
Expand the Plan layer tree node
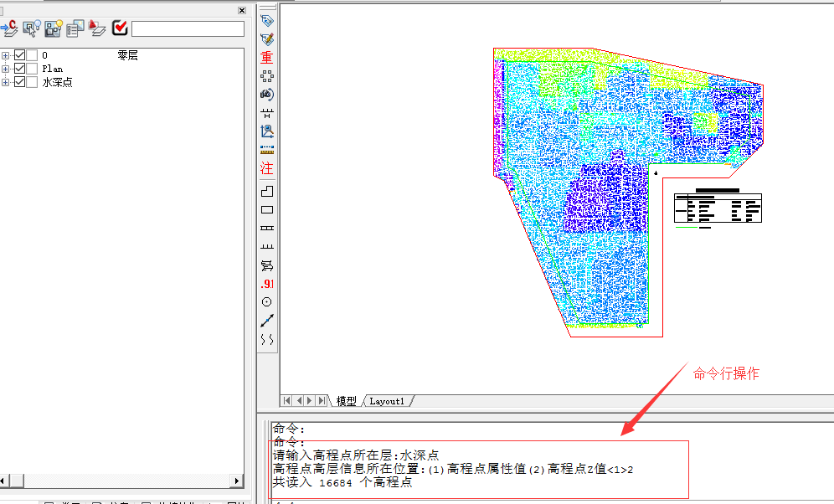point(6,69)
